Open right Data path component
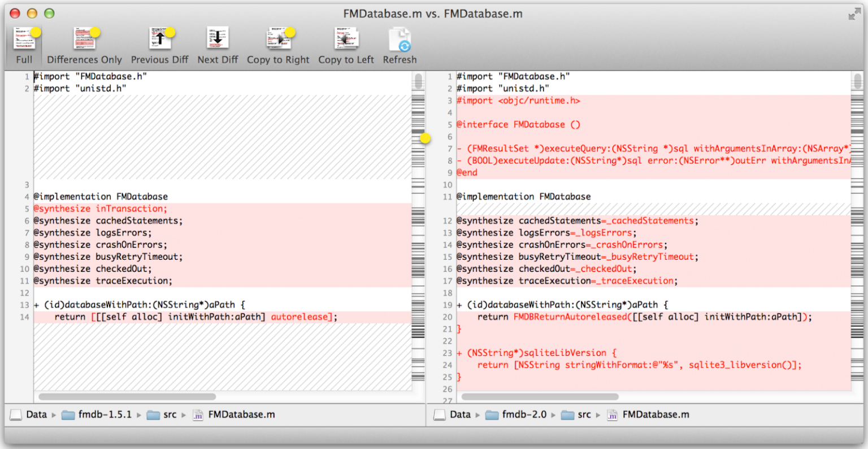The width and height of the screenshot is (868, 449). click(x=460, y=415)
